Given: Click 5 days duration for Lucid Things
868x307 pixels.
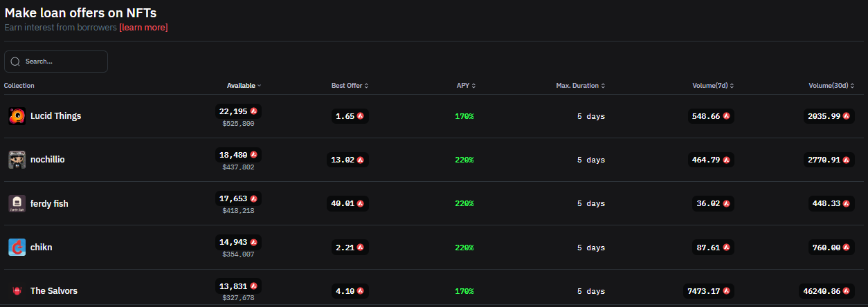Looking at the screenshot, I should click(591, 116).
